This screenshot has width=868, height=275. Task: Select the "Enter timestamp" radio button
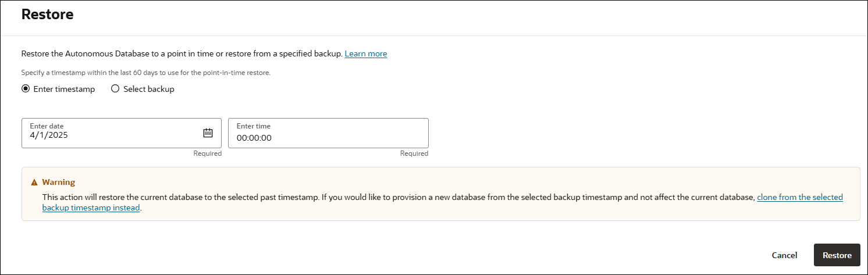25,89
